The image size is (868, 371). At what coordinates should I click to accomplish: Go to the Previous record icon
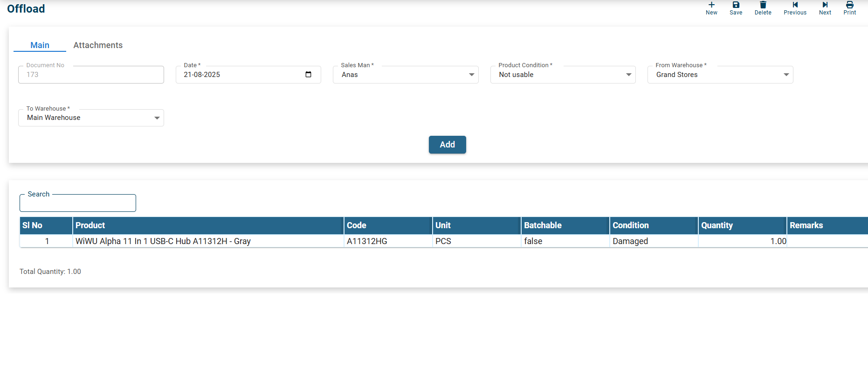795,5
